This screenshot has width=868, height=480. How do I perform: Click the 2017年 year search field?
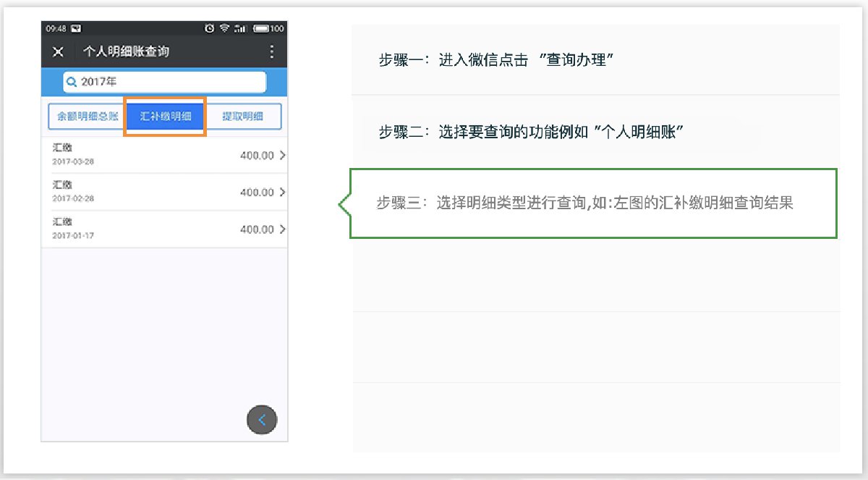pos(165,83)
